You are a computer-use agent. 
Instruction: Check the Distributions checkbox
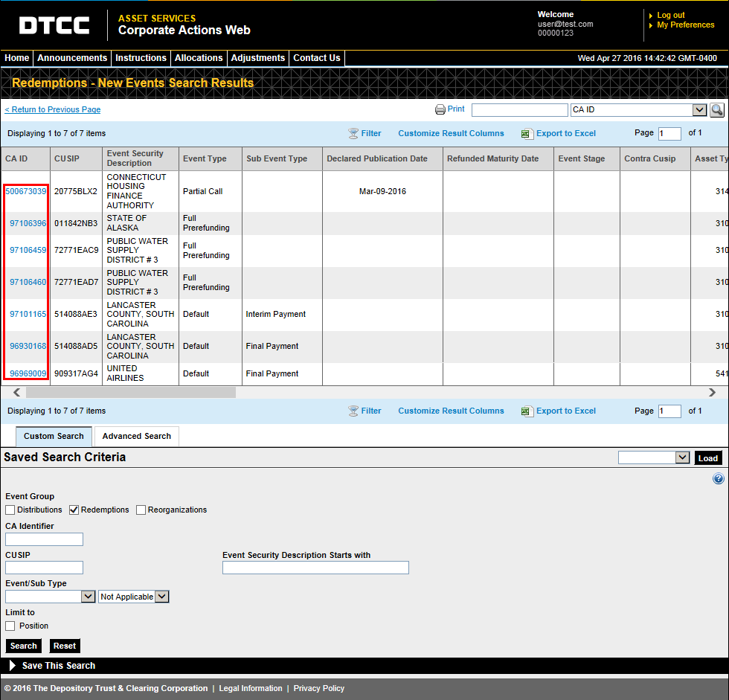[x=10, y=510]
